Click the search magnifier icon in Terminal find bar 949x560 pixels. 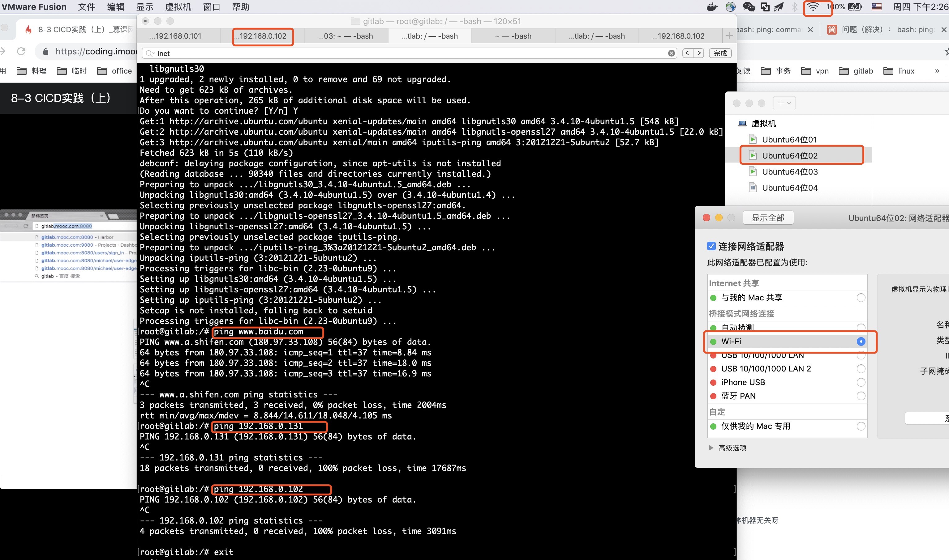coord(150,53)
